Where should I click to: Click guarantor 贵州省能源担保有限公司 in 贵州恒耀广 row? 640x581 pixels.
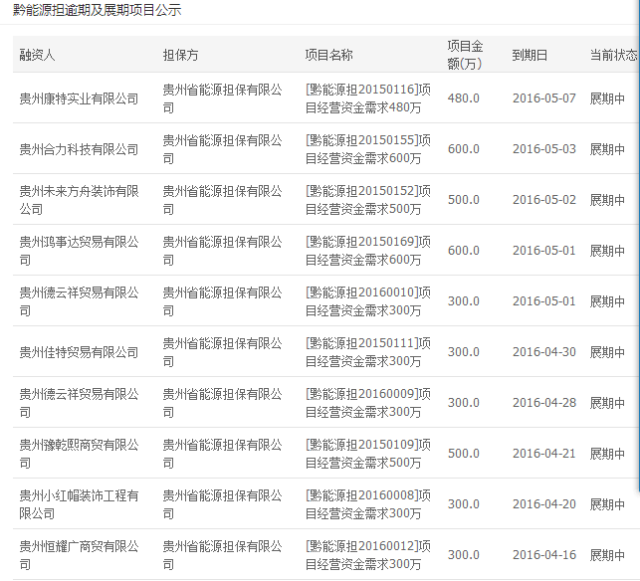(x=222, y=555)
